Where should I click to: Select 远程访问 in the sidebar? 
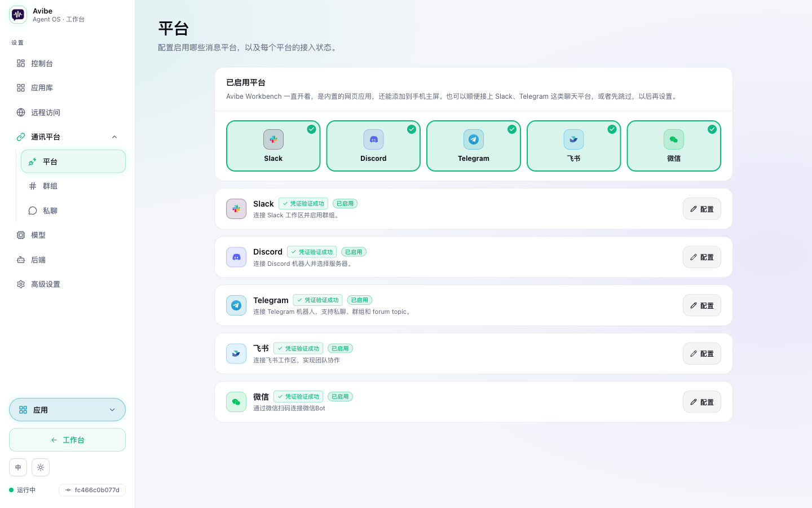click(x=67, y=112)
